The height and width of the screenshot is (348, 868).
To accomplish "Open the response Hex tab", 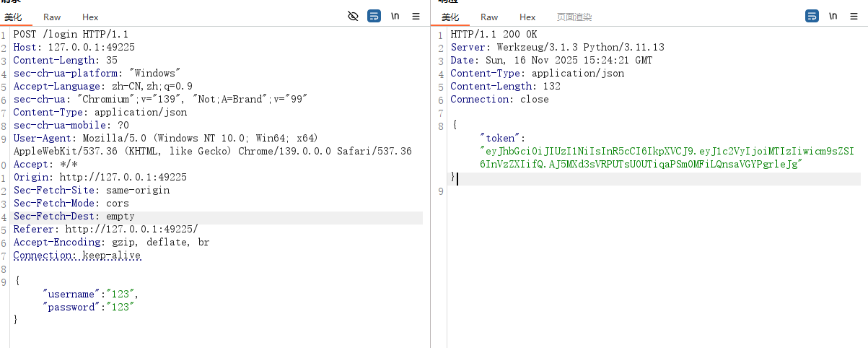I will coord(527,17).
